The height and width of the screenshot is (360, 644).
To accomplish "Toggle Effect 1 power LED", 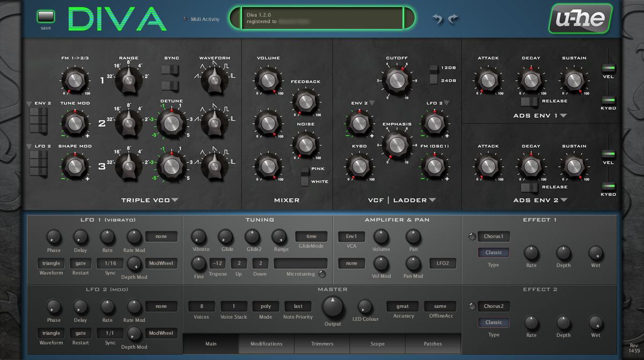I will pos(472,236).
